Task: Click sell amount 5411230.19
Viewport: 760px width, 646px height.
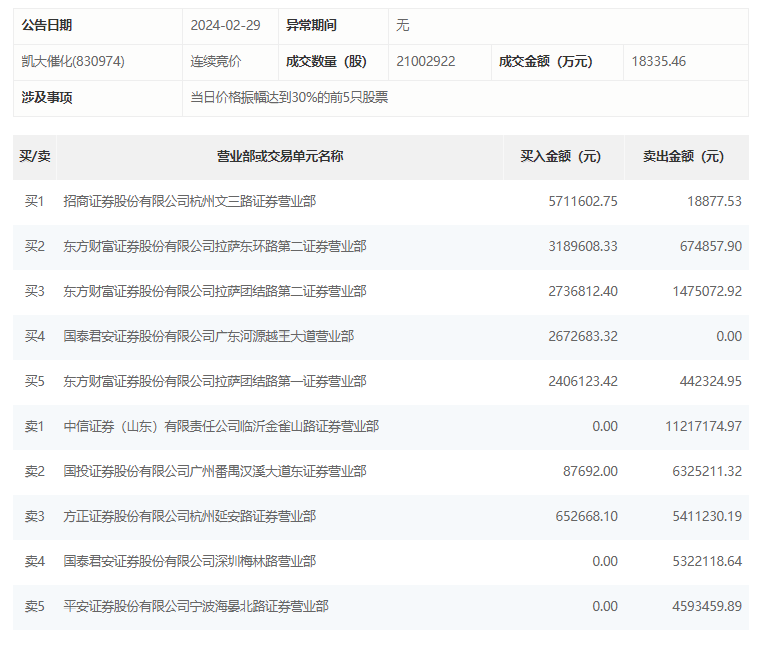Action: click(707, 517)
